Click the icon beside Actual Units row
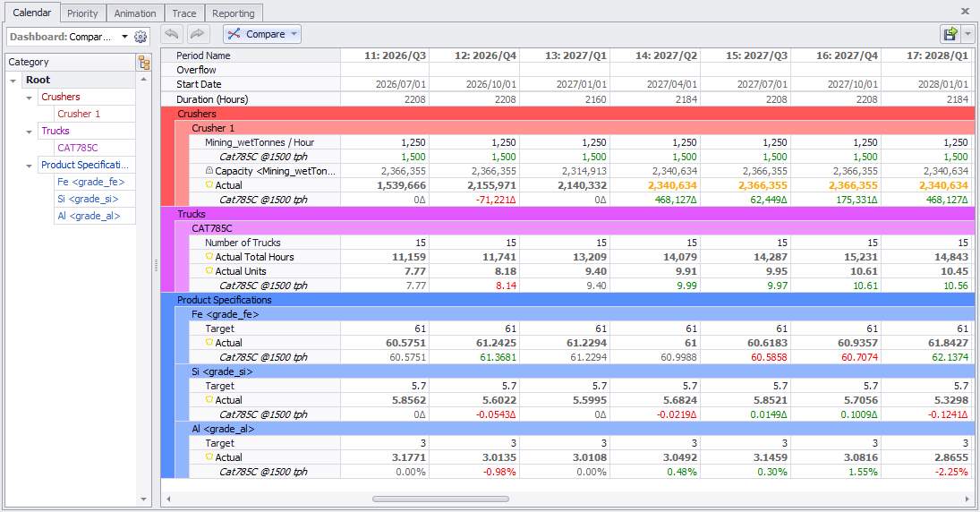 pos(209,271)
